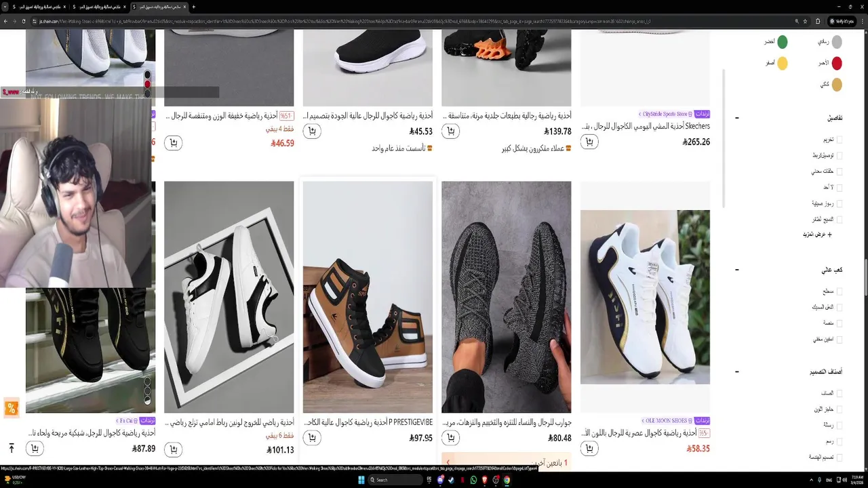The width and height of the screenshot is (868, 488).
Task: Open the orange percent discount badge
Action: coord(11,408)
